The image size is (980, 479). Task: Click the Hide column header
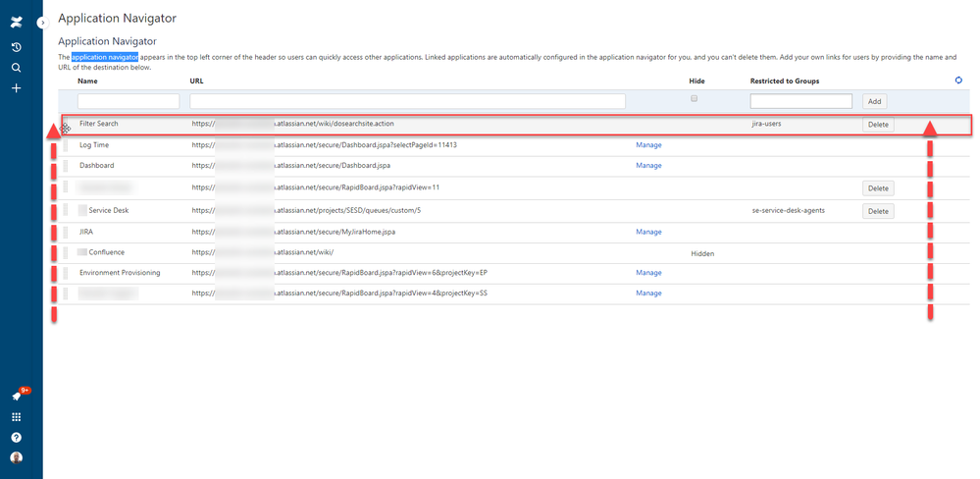[696, 81]
